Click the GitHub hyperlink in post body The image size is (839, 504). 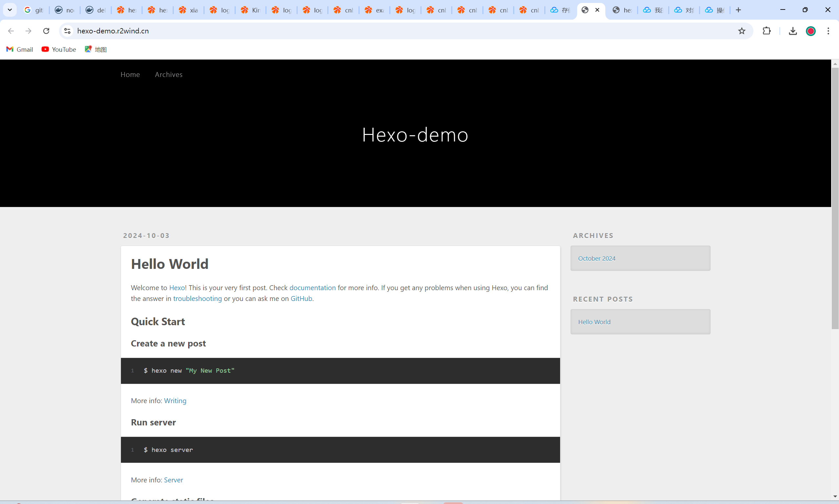302,298
